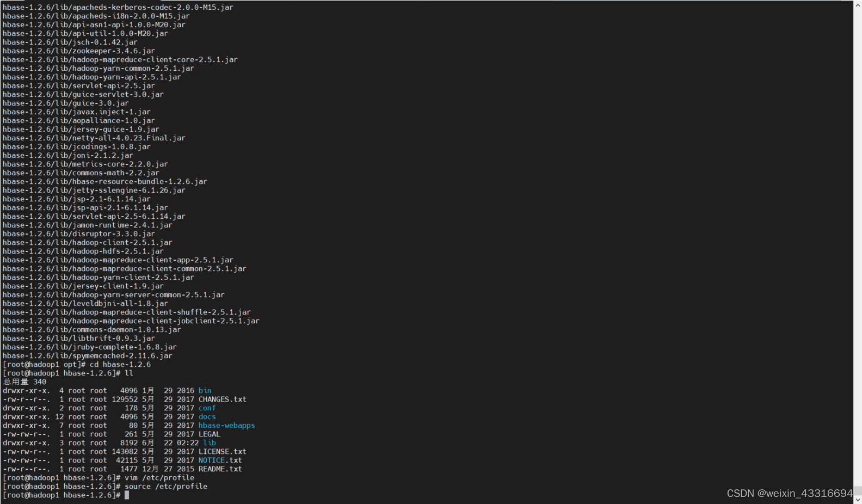The height and width of the screenshot is (504, 862).
Task: Click the blue 'docs' directory name
Action: (207, 417)
